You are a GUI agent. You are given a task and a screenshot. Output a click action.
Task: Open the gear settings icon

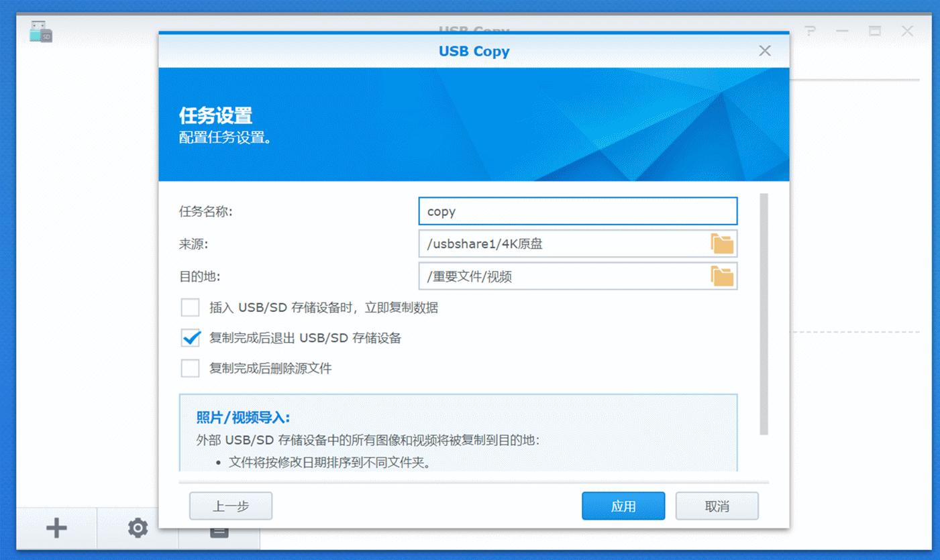(x=138, y=528)
